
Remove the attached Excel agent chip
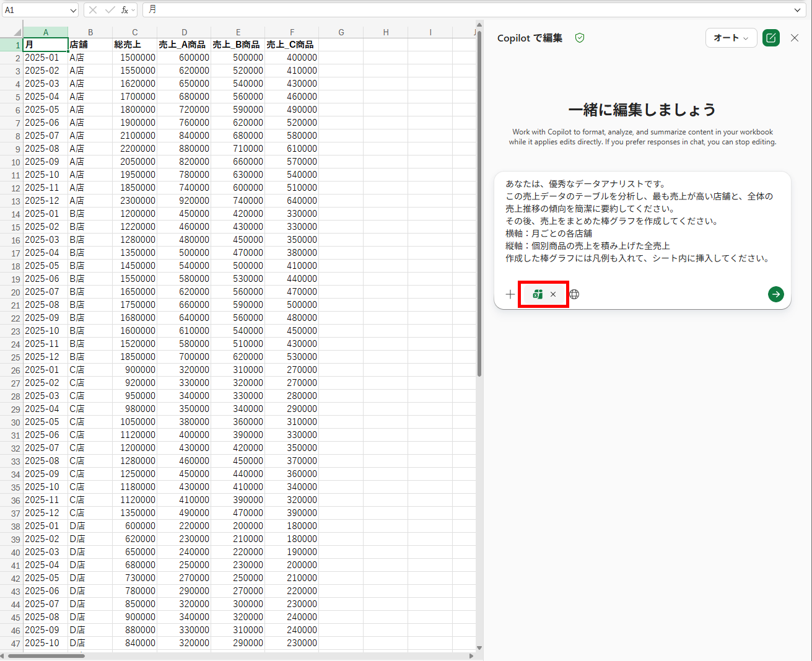pos(553,294)
